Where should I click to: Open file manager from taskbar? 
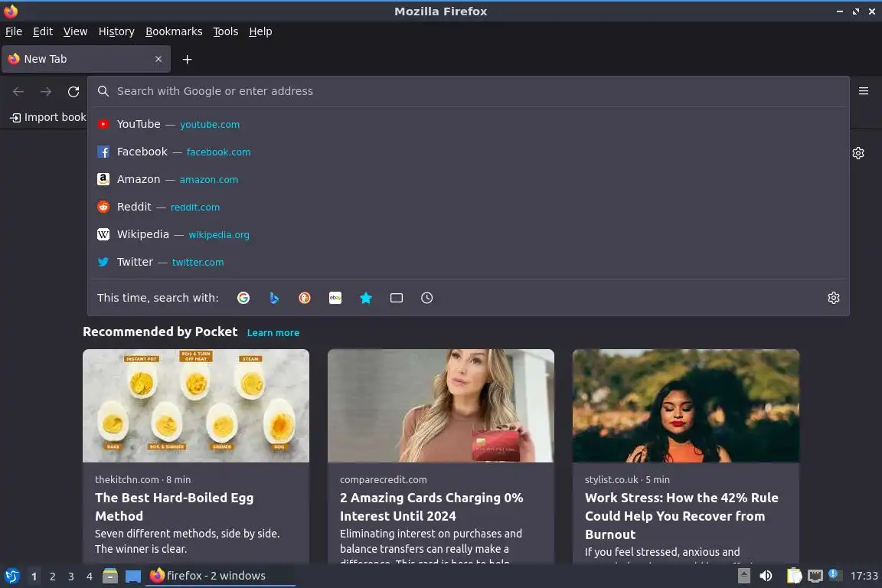click(110, 576)
